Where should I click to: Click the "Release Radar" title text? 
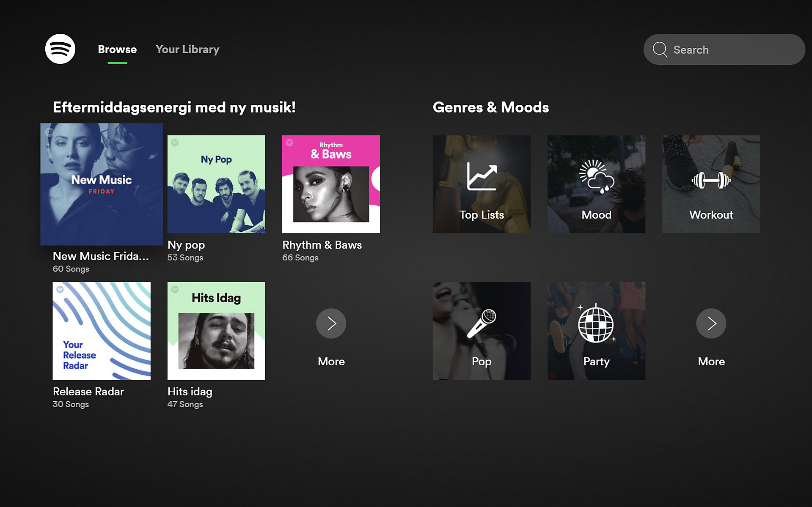tap(88, 392)
